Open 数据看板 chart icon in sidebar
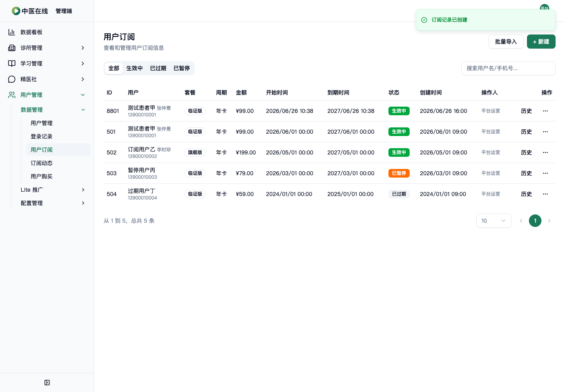 point(12,32)
